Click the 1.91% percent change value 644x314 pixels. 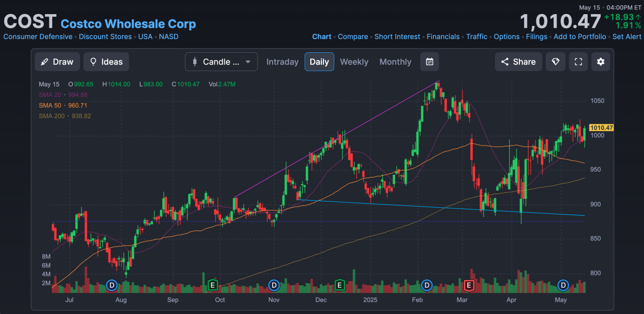pos(628,25)
